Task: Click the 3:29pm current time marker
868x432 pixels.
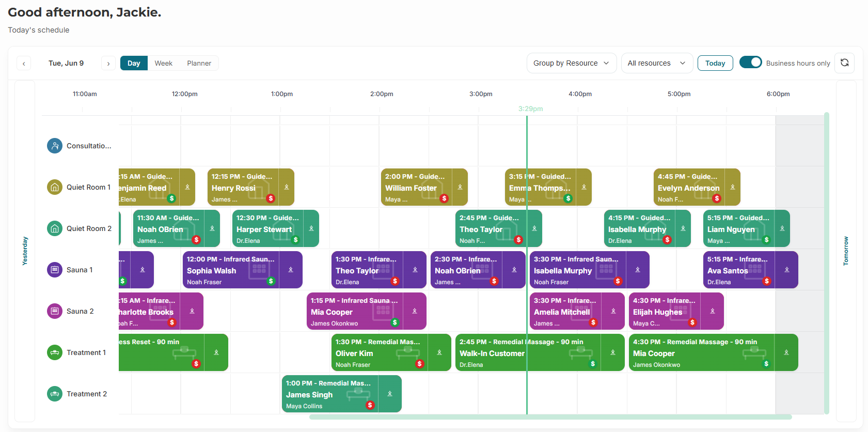Action: (x=530, y=109)
